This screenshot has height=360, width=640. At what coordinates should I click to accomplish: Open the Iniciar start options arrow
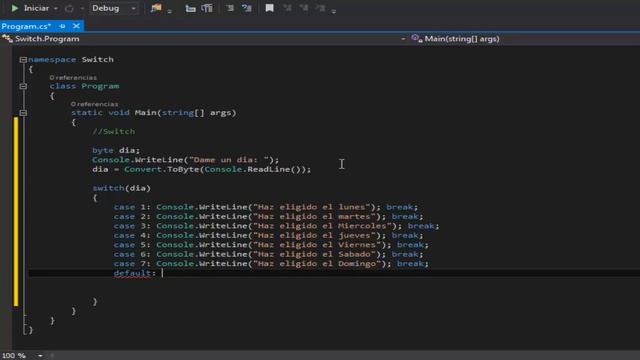tap(56, 9)
